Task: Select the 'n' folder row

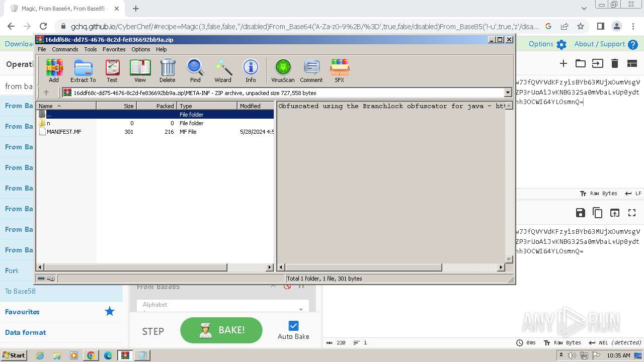Action: pyautogui.click(x=156, y=123)
